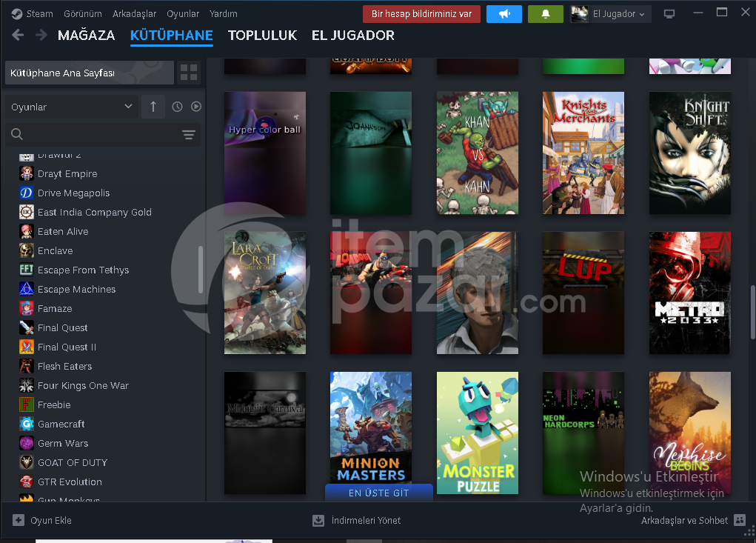Select GTR Evolution in the list
This screenshot has height=543, width=756.
pyautogui.click(x=70, y=482)
